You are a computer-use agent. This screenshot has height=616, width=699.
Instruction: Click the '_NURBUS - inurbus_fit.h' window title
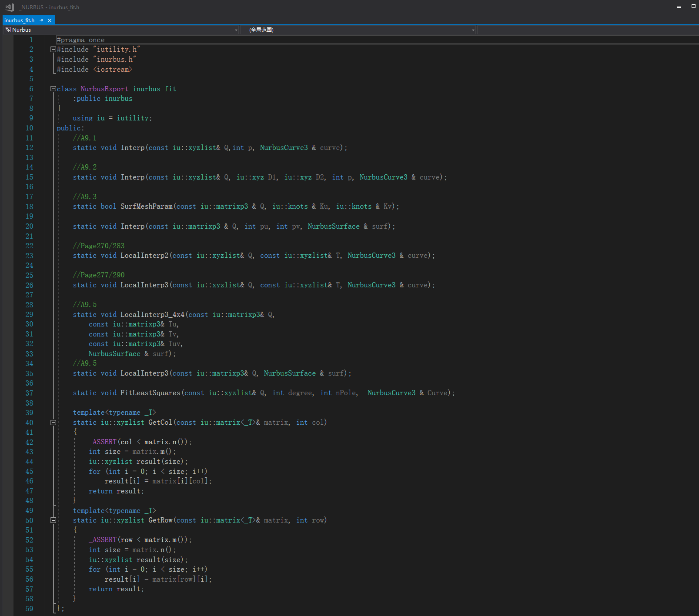click(x=49, y=7)
